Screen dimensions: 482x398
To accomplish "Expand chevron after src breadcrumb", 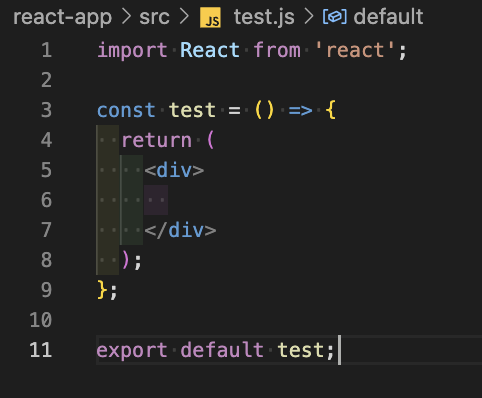I will [184, 17].
